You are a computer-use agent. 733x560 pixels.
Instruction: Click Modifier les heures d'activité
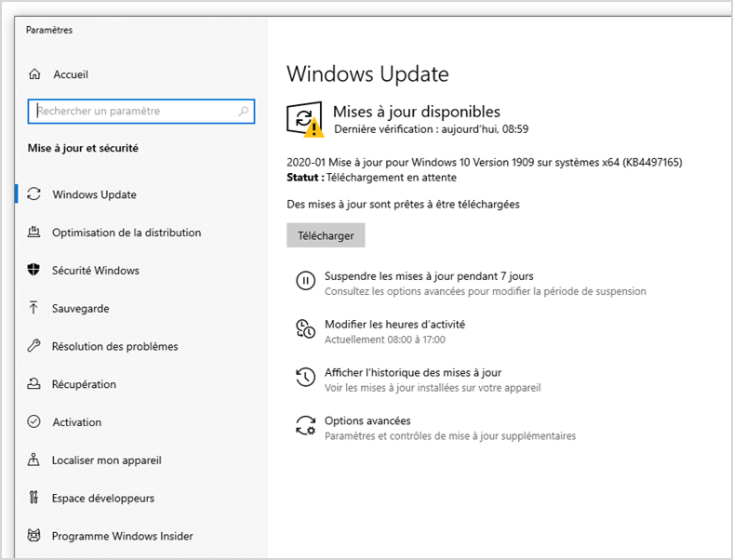point(395,325)
